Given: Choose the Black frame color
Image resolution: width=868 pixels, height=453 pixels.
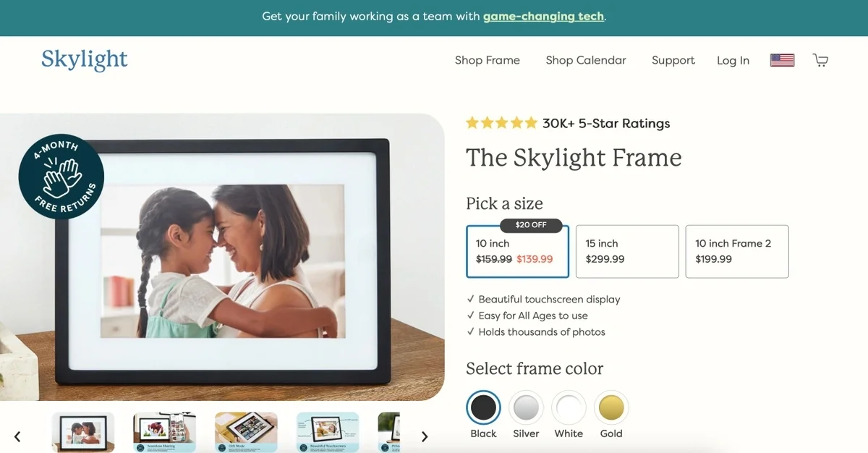Looking at the screenshot, I should [x=483, y=408].
